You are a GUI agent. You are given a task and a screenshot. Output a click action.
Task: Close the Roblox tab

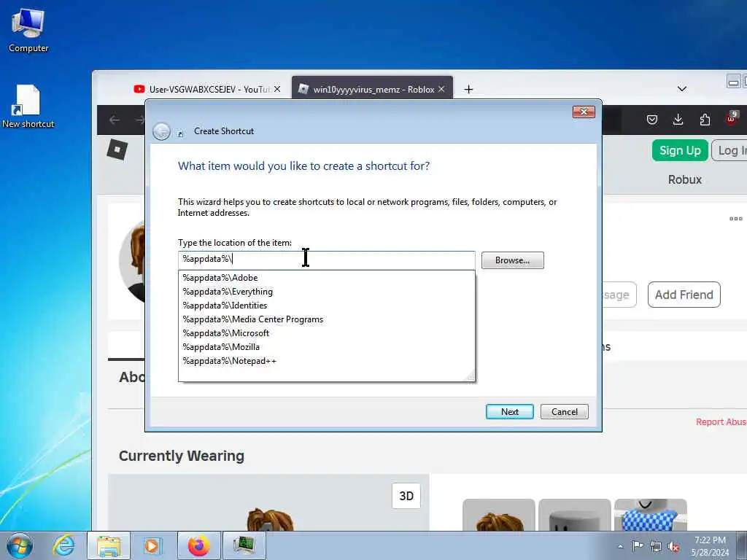point(441,89)
